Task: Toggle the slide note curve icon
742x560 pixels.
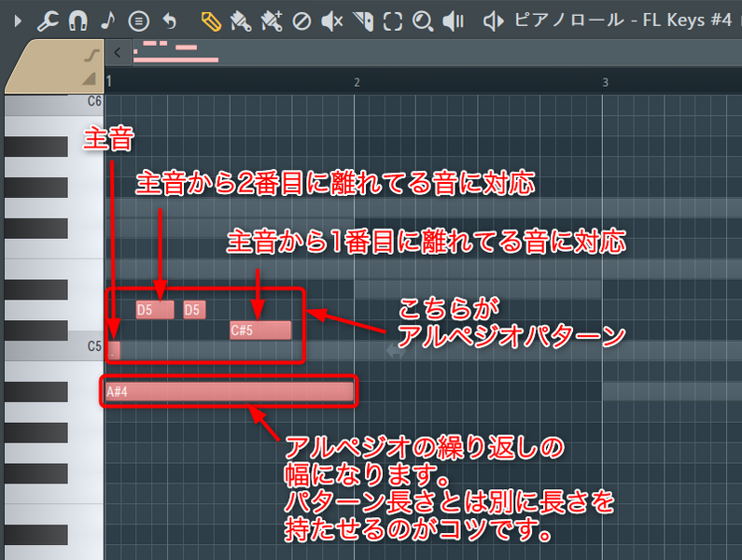Action: tap(91, 55)
